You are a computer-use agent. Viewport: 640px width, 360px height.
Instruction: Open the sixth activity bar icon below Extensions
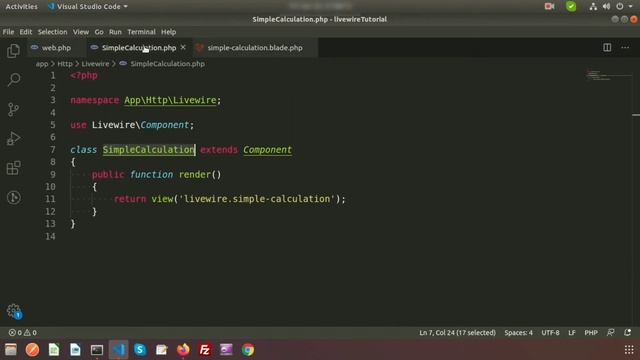click(x=13, y=198)
